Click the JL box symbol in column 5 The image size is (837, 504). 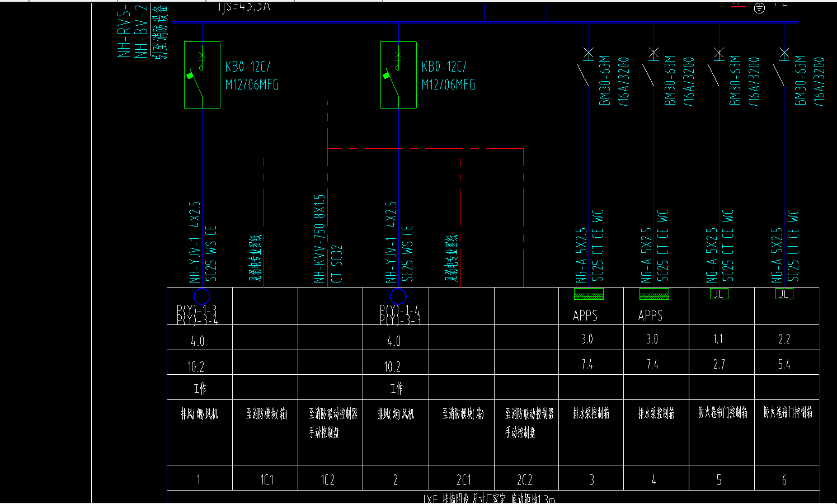click(x=719, y=294)
